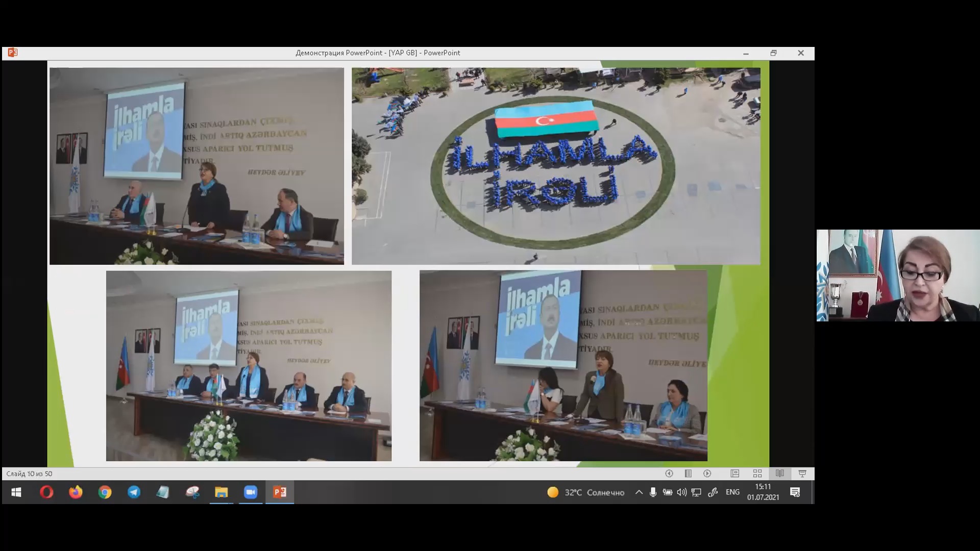Open the slide list menu icon
The width and height of the screenshot is (980, 551).
click(x=688, y=473)
